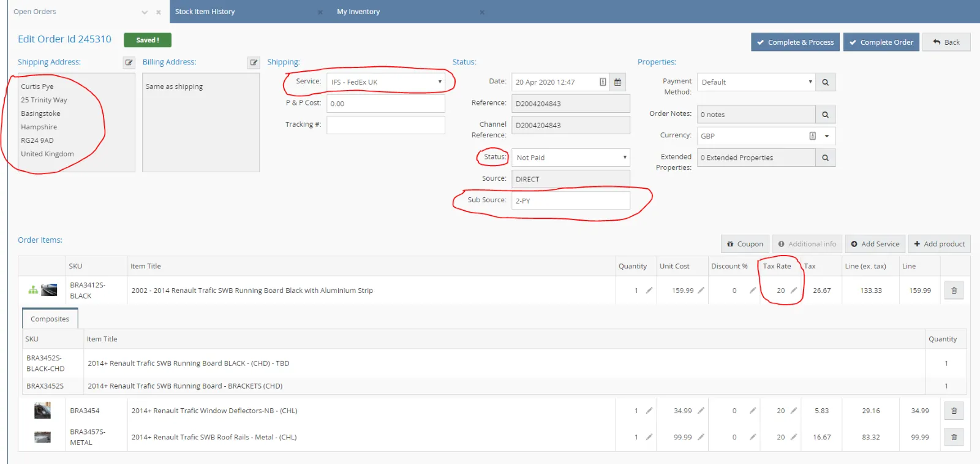Edit unit cost 159.99 pencil icon
The width and height of the screenshot is (980, 464).
(701, 291)
